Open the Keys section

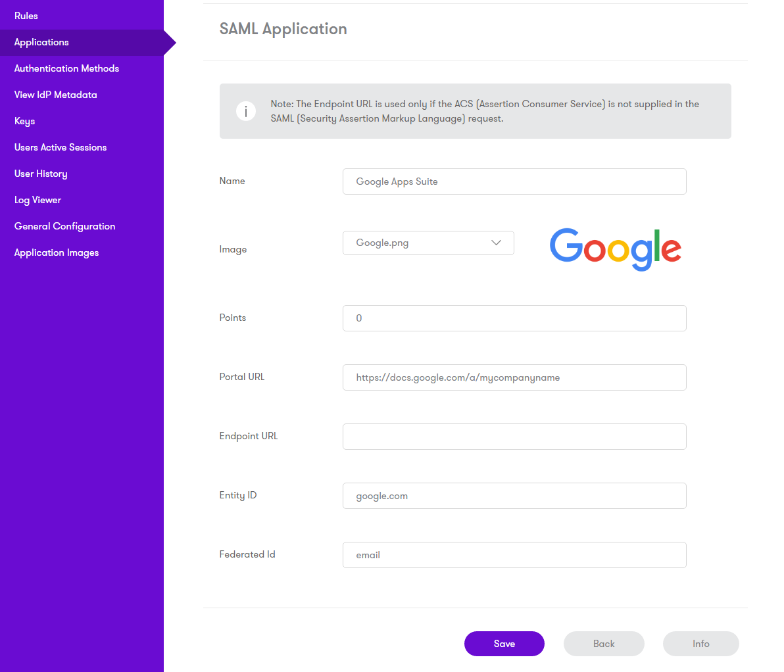pos(24,120)
